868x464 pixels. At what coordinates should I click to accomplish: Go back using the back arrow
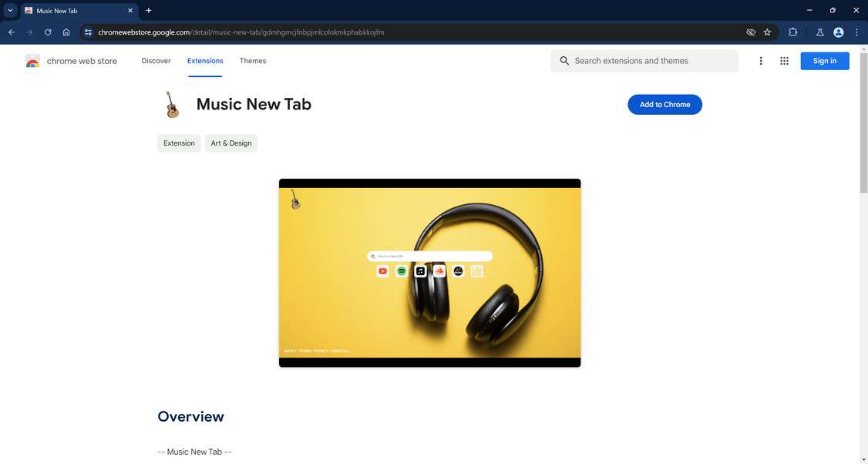[11, 32]
